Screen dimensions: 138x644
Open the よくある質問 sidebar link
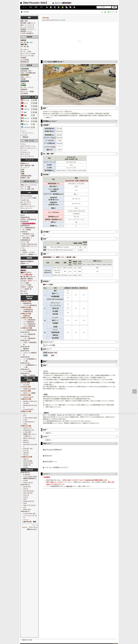click(x=25, y=60)
